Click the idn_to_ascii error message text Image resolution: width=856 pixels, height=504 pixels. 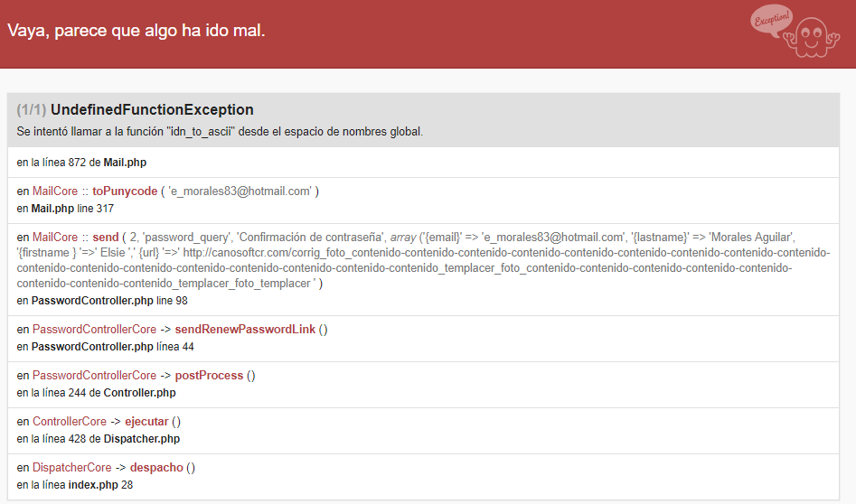pos(220,132)
